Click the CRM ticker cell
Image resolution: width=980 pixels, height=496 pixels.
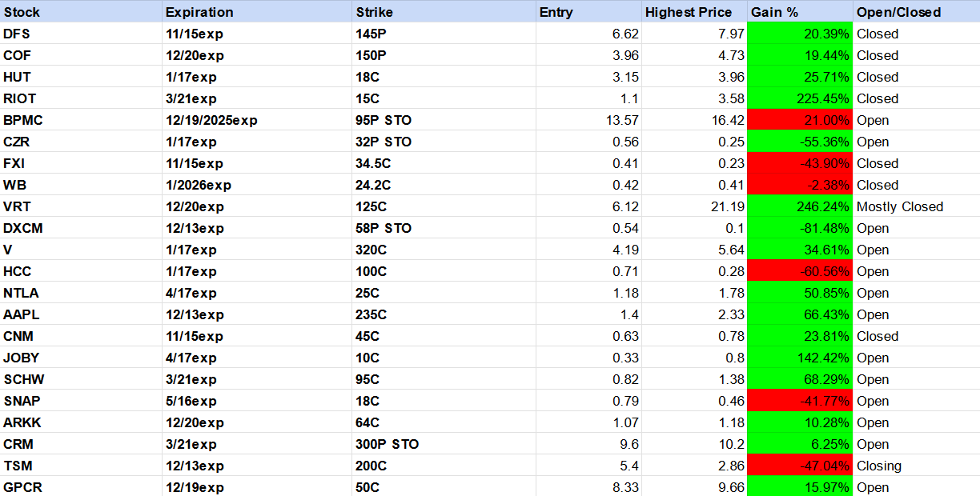(81, 444)
